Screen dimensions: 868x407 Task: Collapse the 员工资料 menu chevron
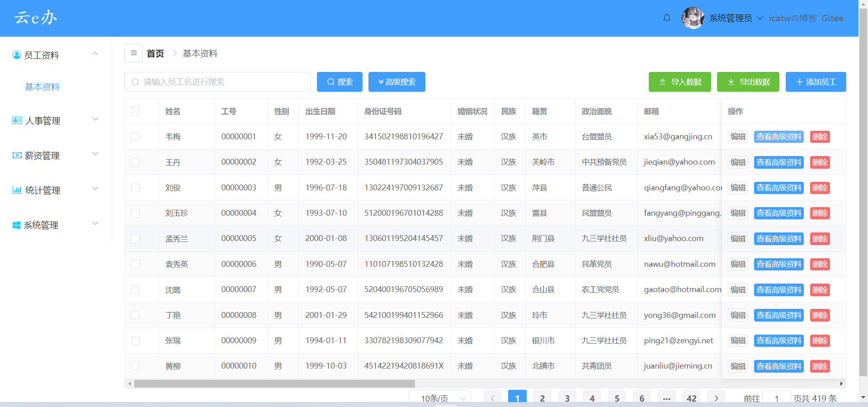(x=95, y=53)
